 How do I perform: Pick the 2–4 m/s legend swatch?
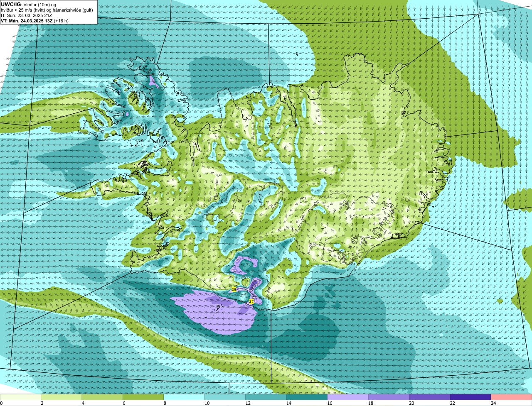tap(62, 397)
